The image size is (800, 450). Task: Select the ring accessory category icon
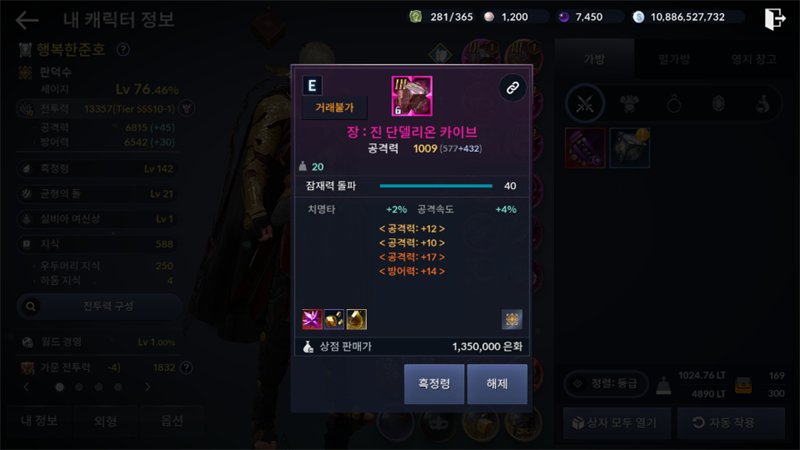[x=674, y=104]
